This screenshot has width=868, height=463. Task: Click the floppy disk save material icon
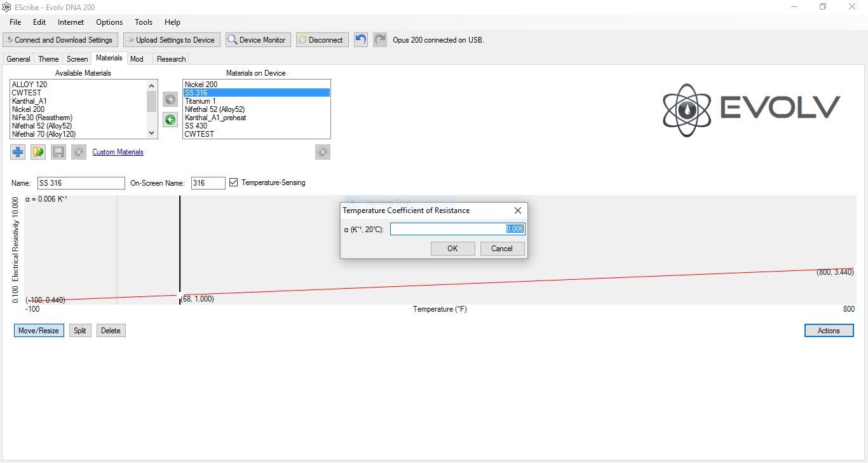(x=58, y=152)
